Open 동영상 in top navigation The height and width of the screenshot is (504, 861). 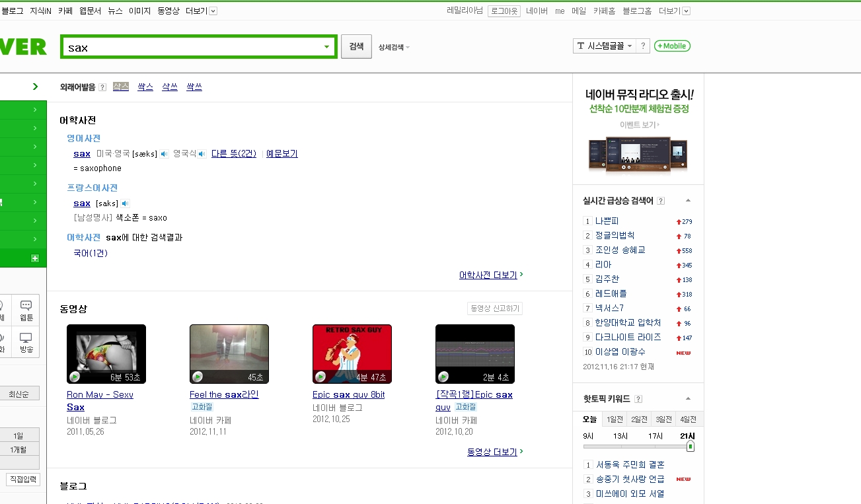click(x=168, y=11)
